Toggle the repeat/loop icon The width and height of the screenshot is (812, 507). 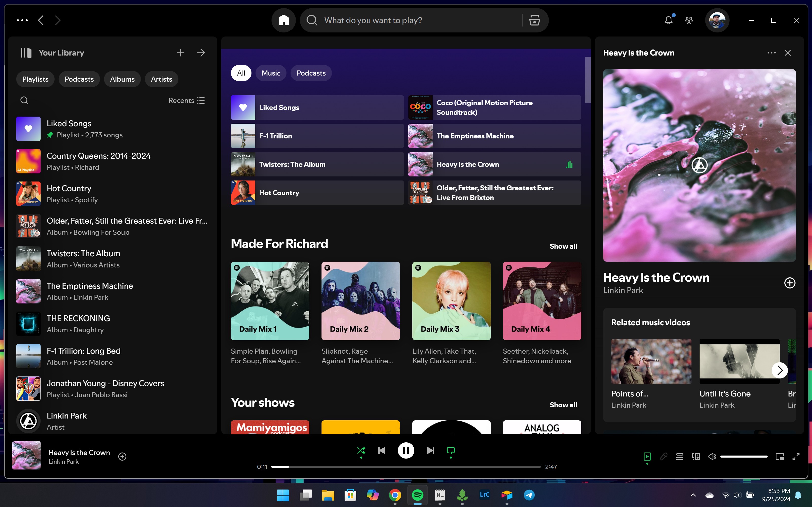click(451, 450)
